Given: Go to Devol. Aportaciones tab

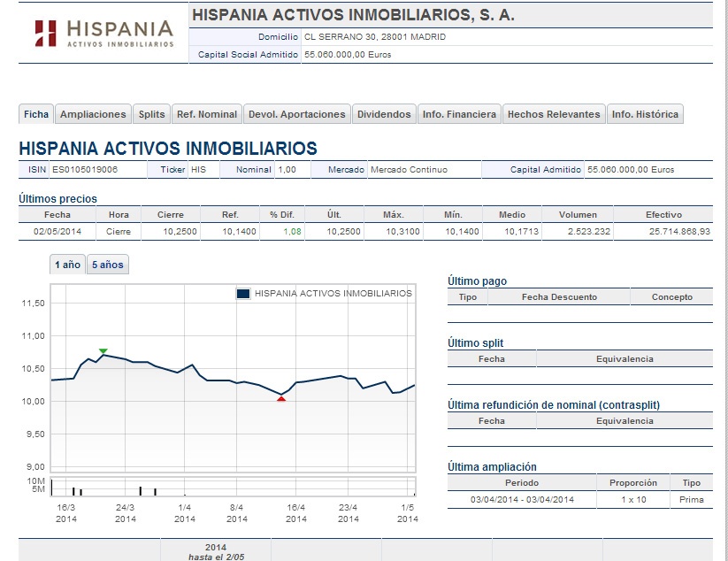Looking at the screenshot, I should pyautogui.click(x=297, y=114).
